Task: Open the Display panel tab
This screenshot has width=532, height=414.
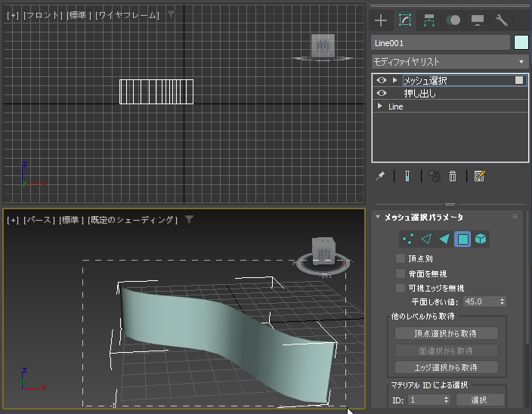Action: coord(477,20)
